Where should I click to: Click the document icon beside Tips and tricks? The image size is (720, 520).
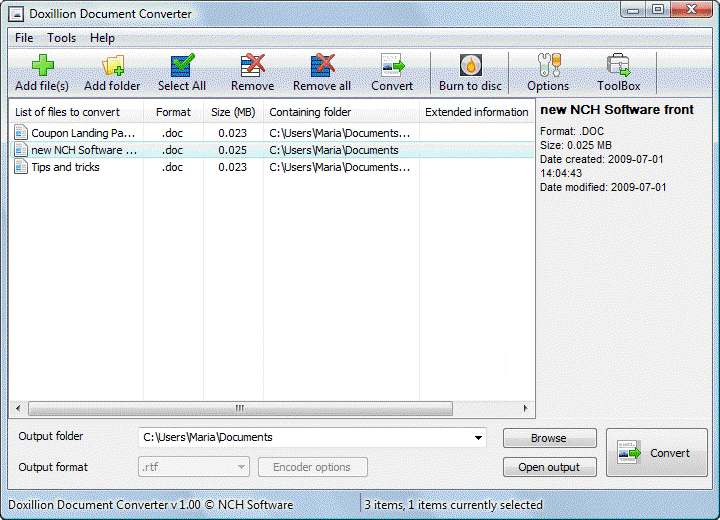[21, 167]
